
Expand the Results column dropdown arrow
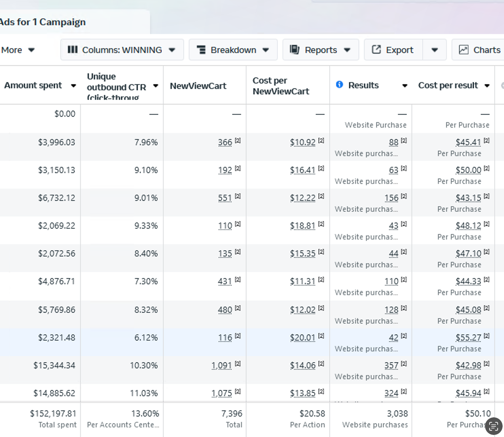pyautogui.click(x=405, y=86)
